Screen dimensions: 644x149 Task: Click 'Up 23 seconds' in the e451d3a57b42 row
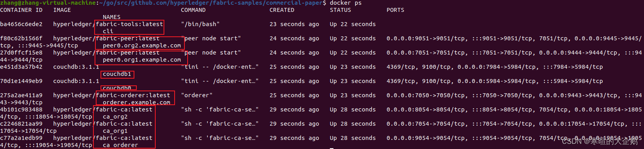point(353,67)
